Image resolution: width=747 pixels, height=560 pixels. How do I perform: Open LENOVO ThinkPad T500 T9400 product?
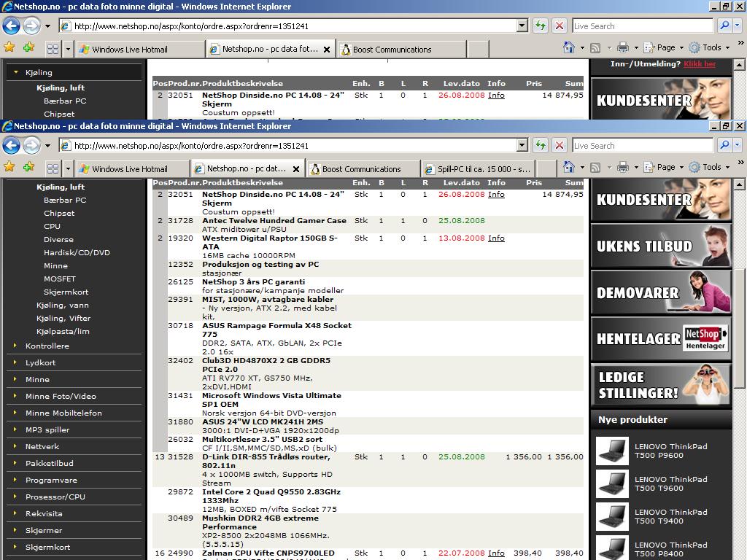(x=671, y=516)
